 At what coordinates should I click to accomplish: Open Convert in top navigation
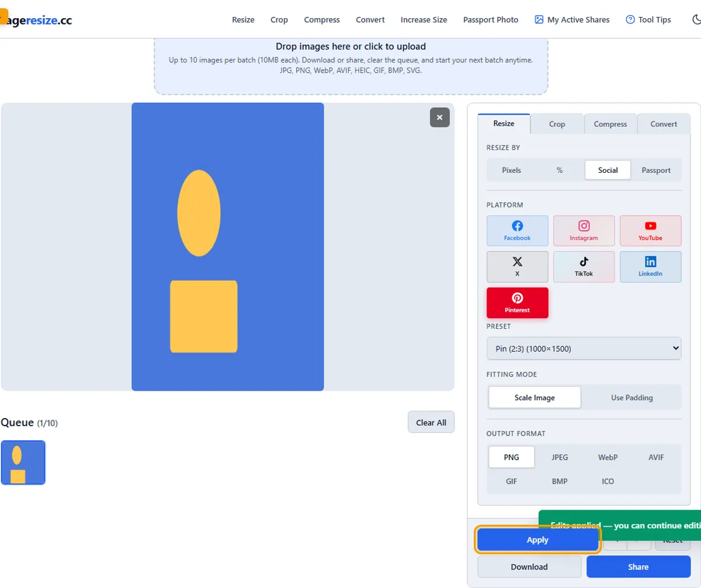370,19
